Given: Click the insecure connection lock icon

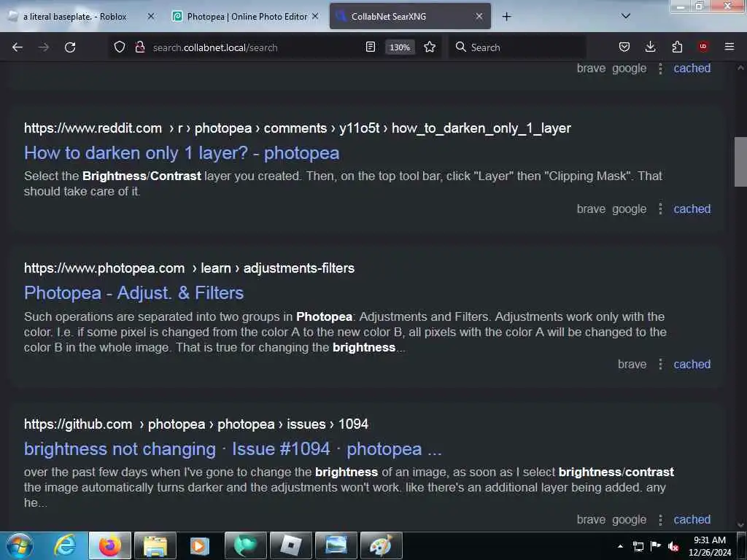Looking at the screenshot, I should [140, 47].
